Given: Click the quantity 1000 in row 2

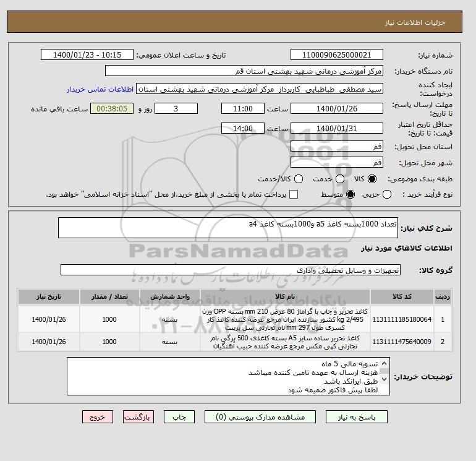Looking at the screenshot, I should coord(109,342).
